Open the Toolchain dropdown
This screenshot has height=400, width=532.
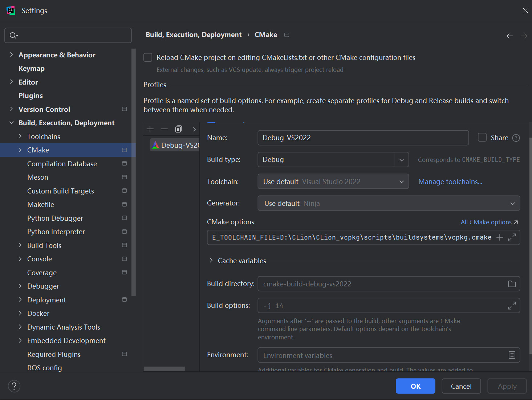pos(401,181)
